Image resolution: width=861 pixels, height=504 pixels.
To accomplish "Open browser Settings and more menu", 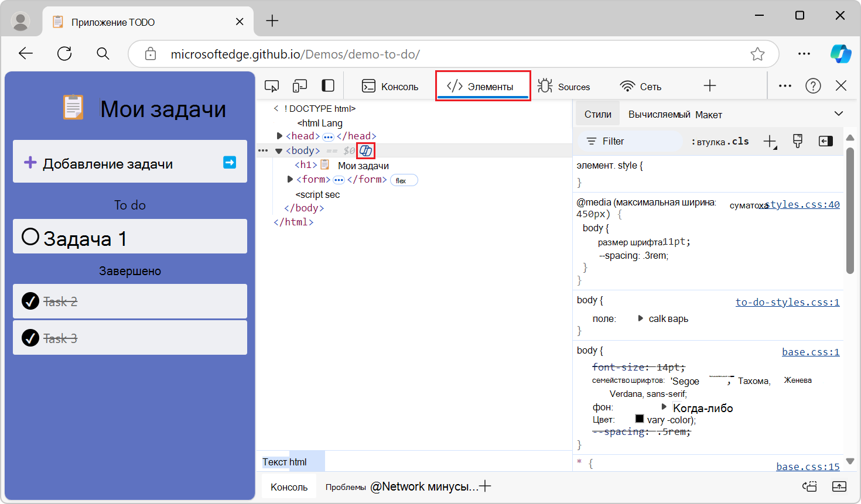I will point(804,54).
